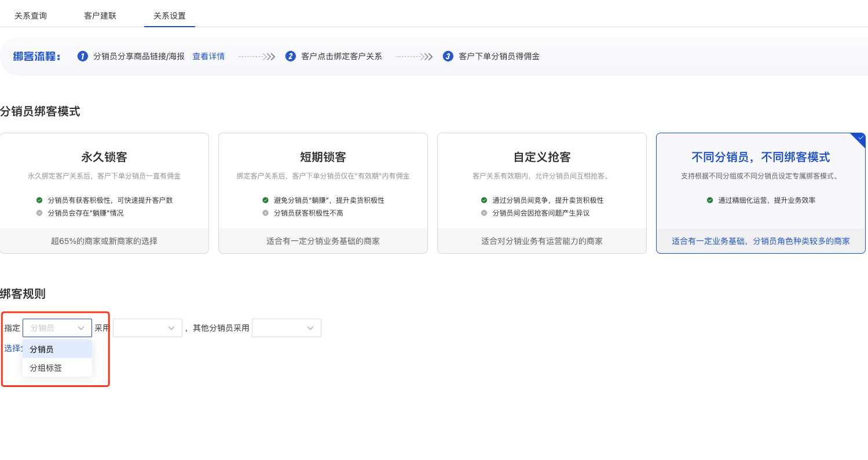The height and width of the screenshot is (460, 868).
Task: Expand the 其他分销员采用 dropdown
Action: (x=287, y=328)
